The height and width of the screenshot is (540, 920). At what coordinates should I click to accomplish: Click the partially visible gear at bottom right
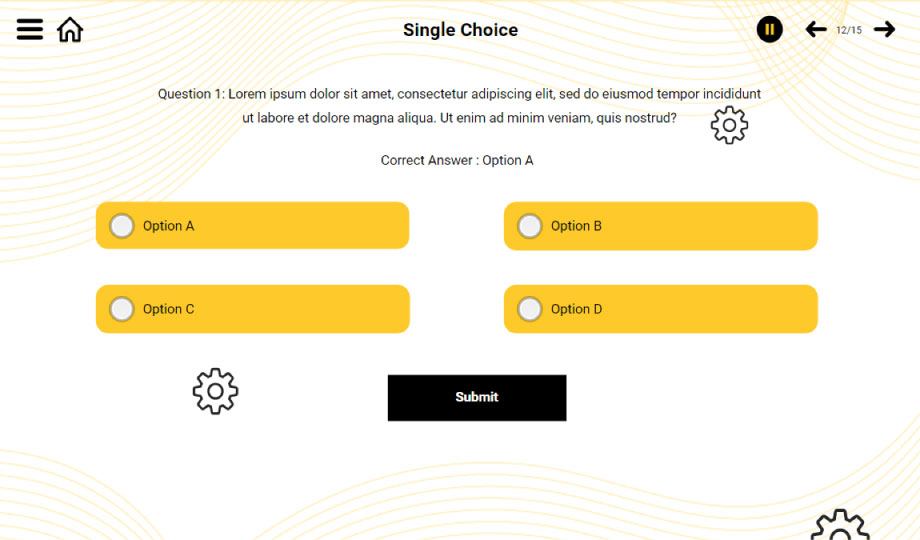840,526
